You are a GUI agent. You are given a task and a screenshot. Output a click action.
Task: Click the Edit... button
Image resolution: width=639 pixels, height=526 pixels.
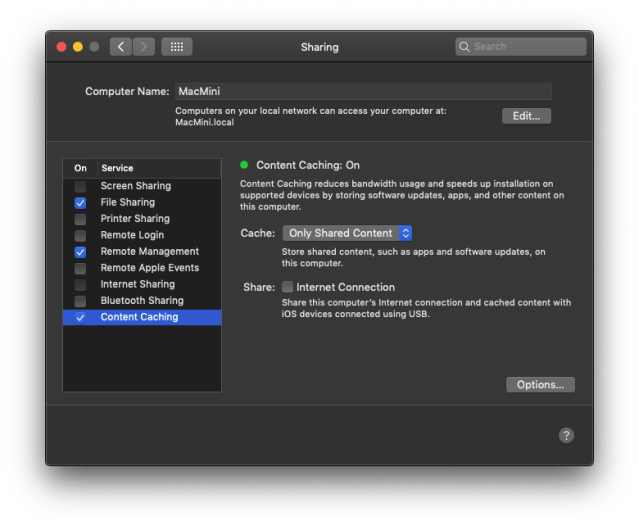[x=526, y=116]
